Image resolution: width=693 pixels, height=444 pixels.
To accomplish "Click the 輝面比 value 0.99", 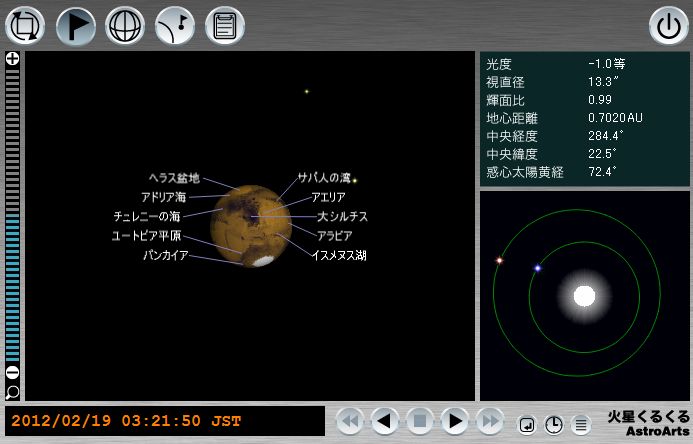I will (x=600, y=100).
